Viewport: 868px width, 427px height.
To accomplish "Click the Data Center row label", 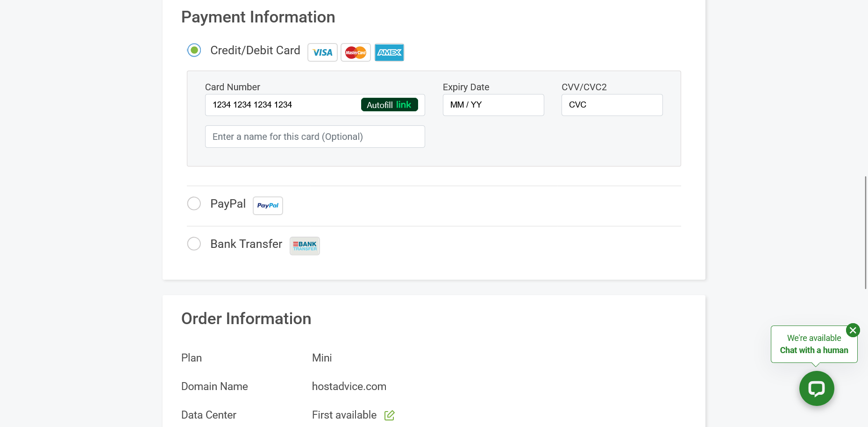I will [208, 415].
